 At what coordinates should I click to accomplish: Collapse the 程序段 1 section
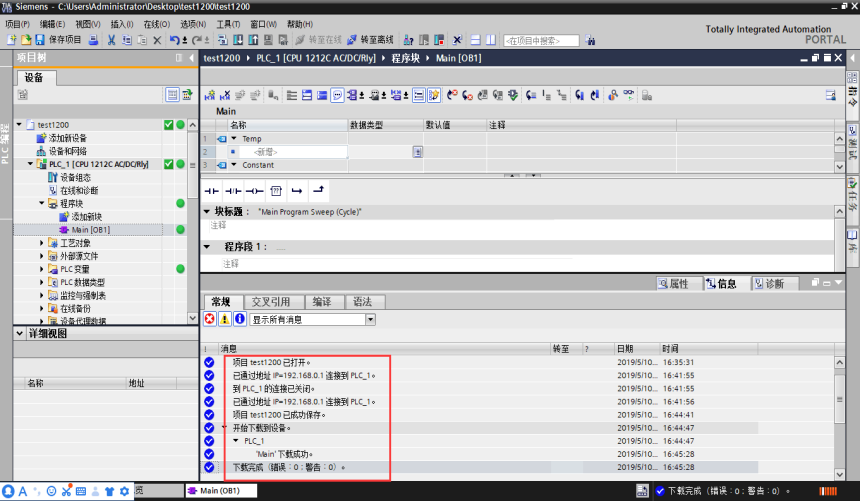click(x=207, y=247)
